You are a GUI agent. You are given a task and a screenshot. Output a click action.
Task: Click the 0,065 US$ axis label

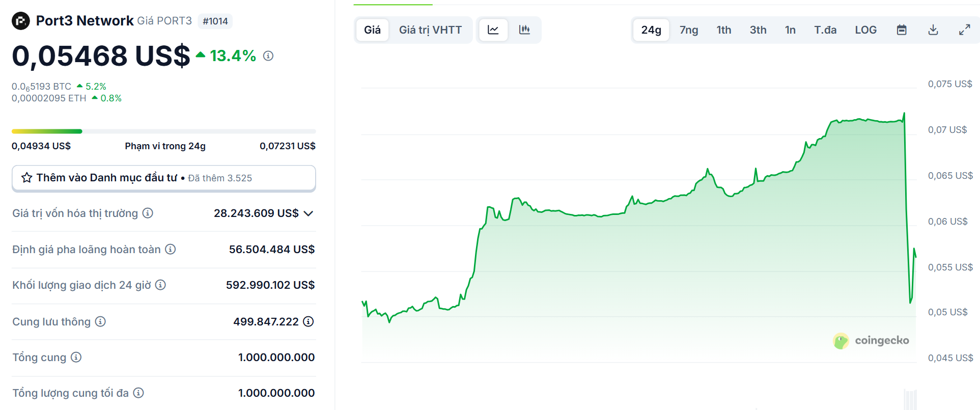point(950,175)
